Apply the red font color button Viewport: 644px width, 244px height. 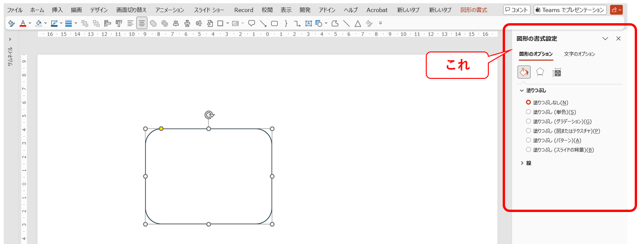[23, 23]
